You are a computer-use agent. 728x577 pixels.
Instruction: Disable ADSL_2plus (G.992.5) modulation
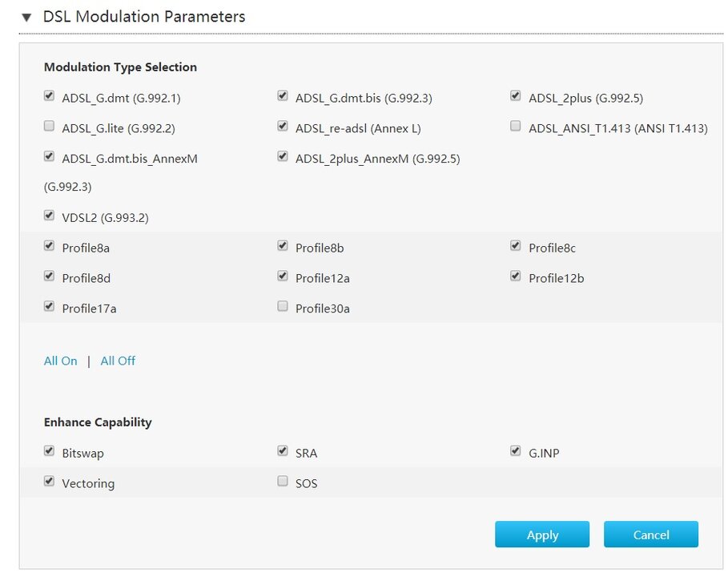516,96
